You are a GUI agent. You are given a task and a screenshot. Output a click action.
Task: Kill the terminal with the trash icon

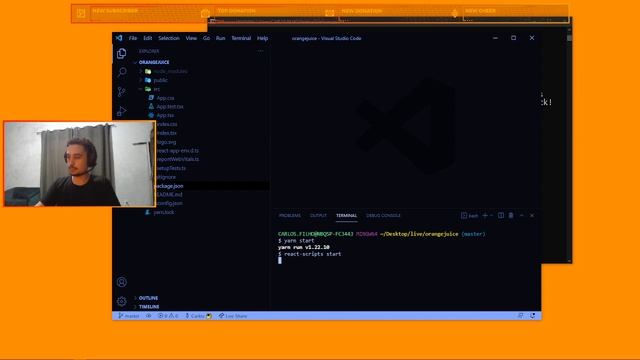point(511,216)
